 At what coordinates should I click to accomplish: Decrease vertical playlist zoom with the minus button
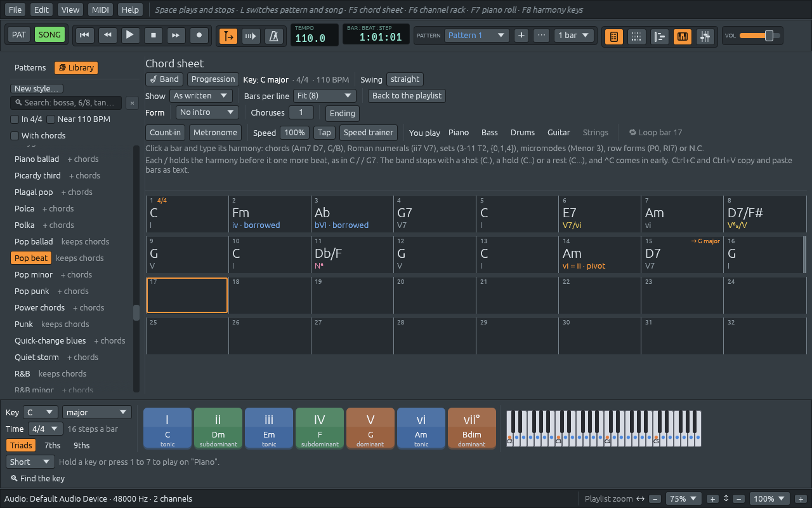click(x=738, y=499)
